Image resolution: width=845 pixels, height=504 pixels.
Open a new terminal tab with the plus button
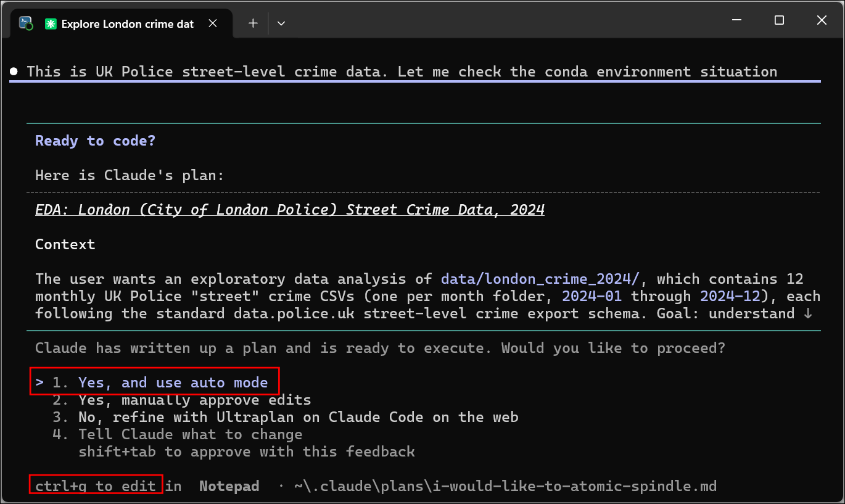[253, 23]
